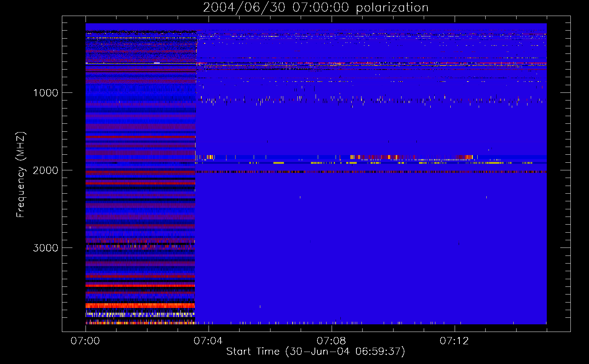Click the 07:12 time tick label
Viewport: 589px width, 364px height.
point(454,341)
